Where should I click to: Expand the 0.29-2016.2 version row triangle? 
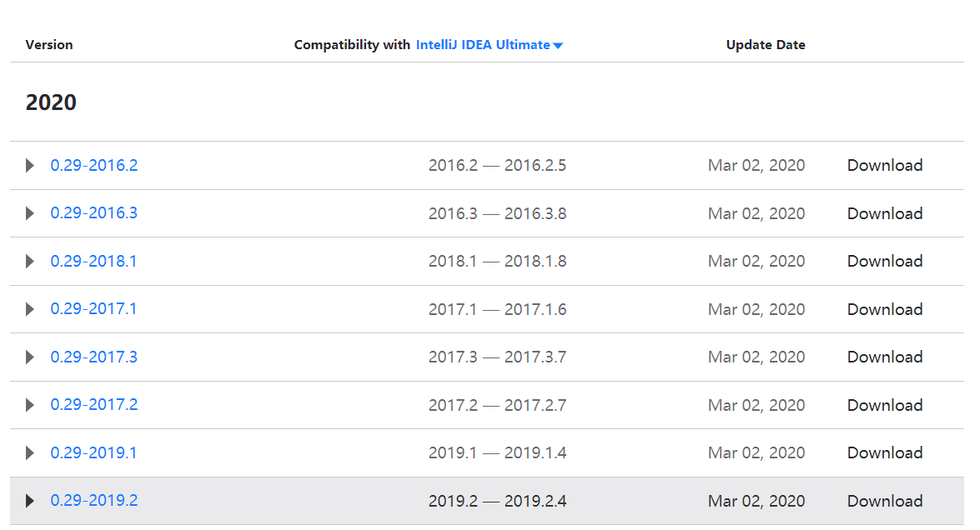pos(30,166)
